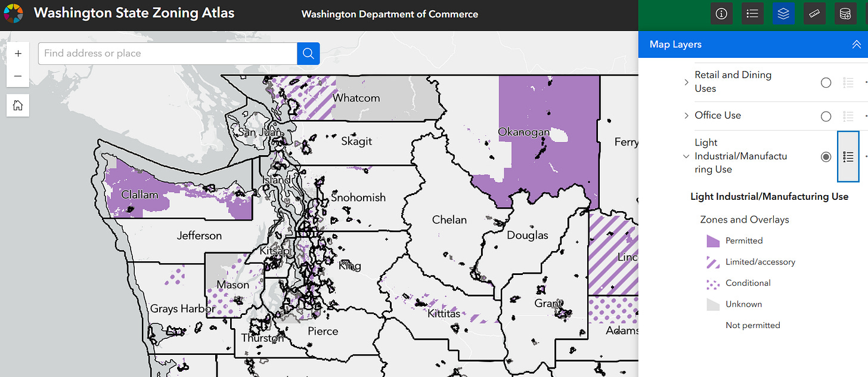Click Kitsap county label on map
The height and width of the screenshot is (377, 868).
(275, 251)
